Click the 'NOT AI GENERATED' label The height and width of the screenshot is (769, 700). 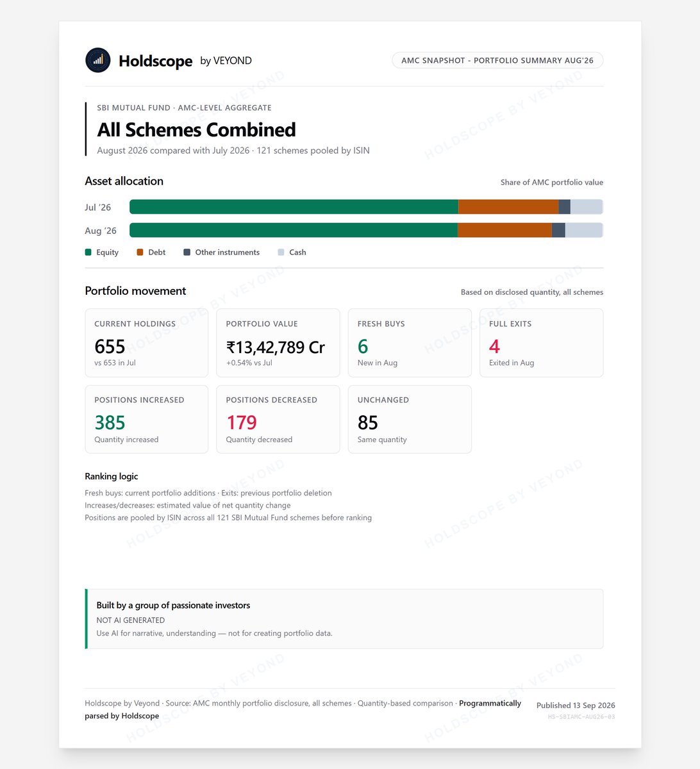point(131,620)
